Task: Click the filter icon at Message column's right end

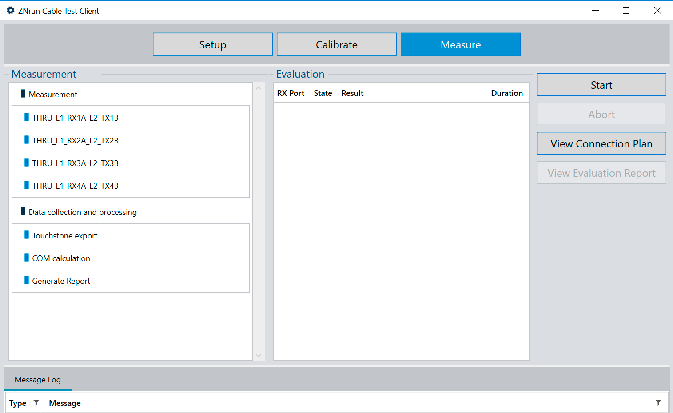Action: (x=658, y=403)
